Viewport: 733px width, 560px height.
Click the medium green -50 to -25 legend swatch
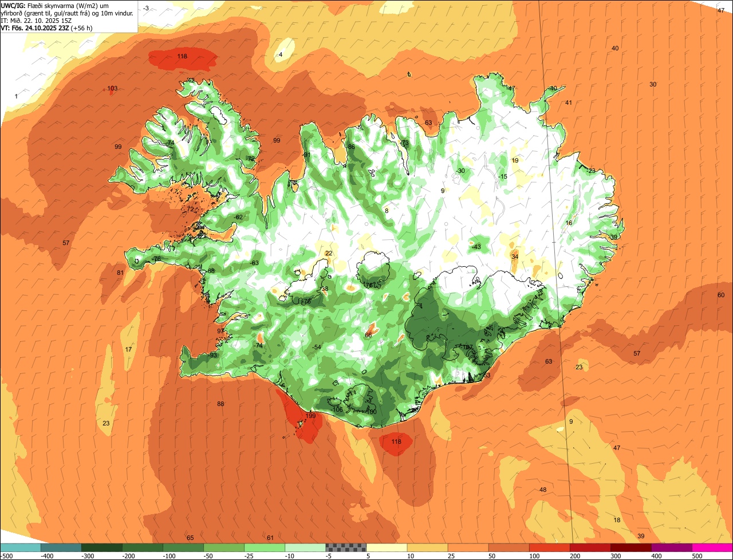pyautogui.click(x=223, y=547)
